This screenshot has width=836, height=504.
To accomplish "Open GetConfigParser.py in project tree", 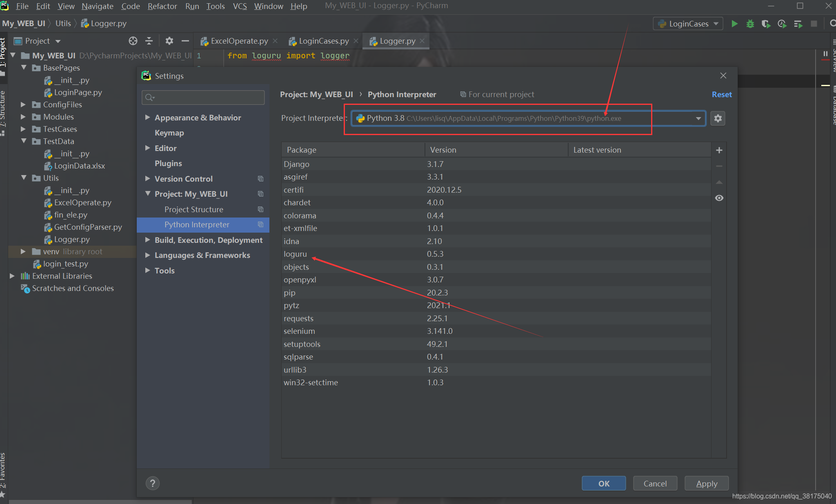I will tap(88, 227).
